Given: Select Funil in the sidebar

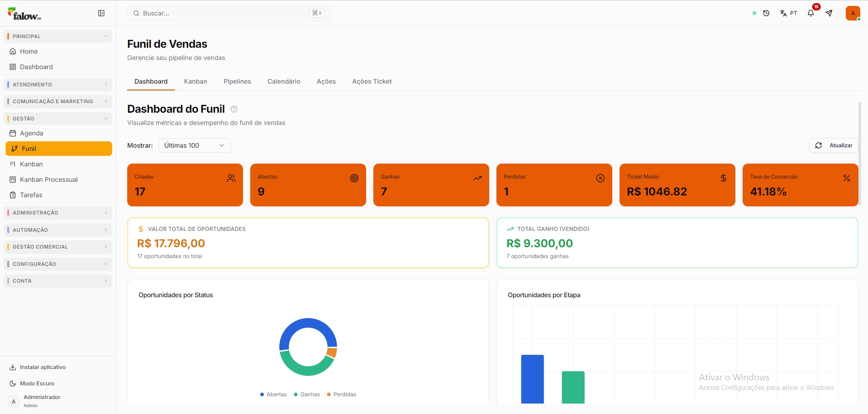Looking at the screenshot, I should (x=59, y=149).
